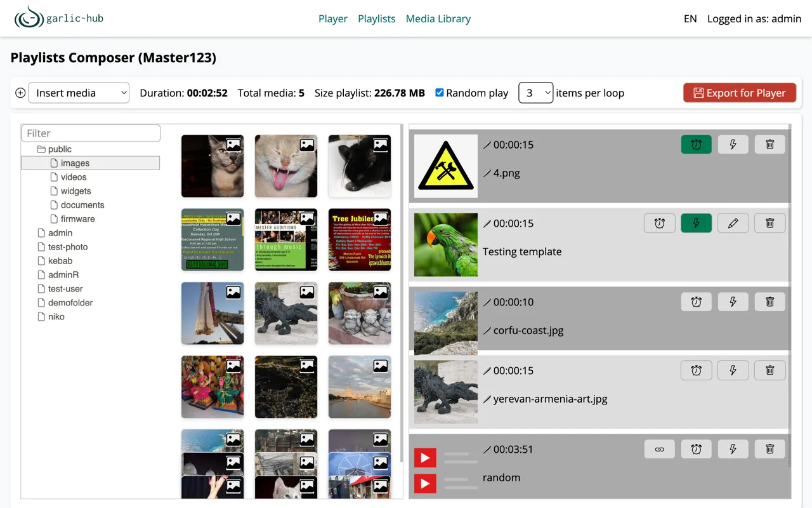Click the Logged in as: admin text
The height and width of the screenshot is (508, 812).
(754, 19)
